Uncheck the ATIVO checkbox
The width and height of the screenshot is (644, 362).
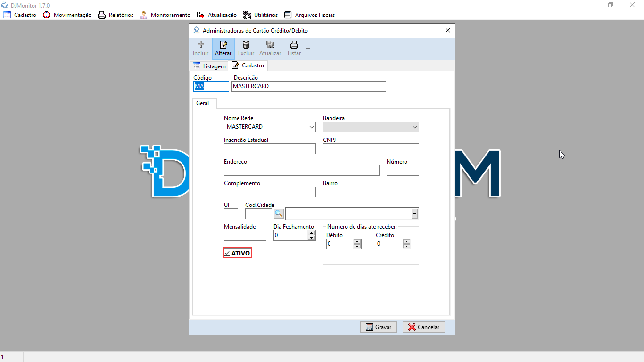tap(227, 253)
